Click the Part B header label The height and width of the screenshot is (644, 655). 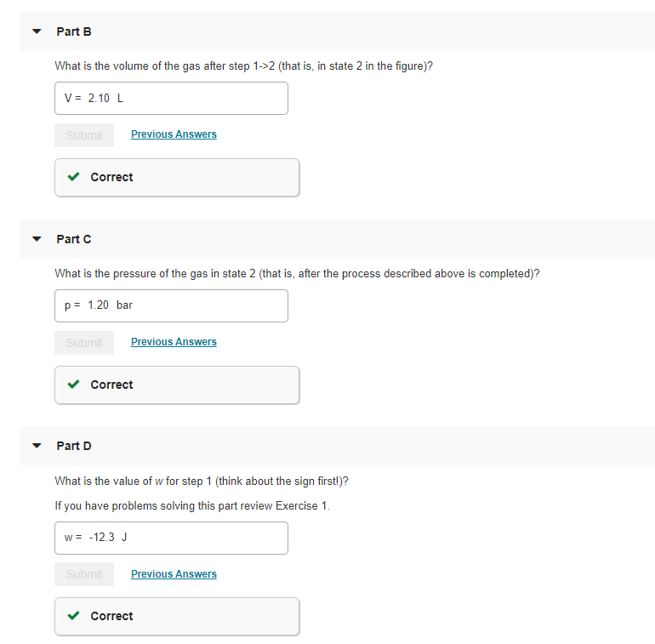coord(74,31)
